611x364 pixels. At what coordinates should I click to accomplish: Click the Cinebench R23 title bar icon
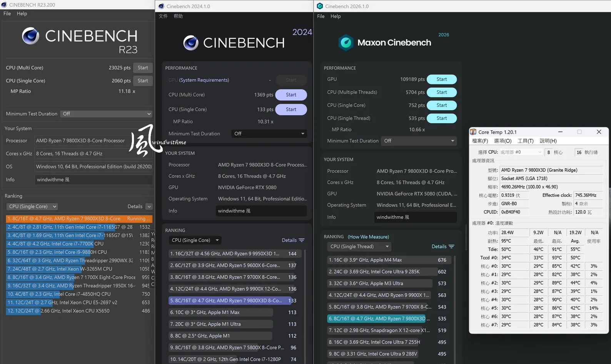click(4, 5)
